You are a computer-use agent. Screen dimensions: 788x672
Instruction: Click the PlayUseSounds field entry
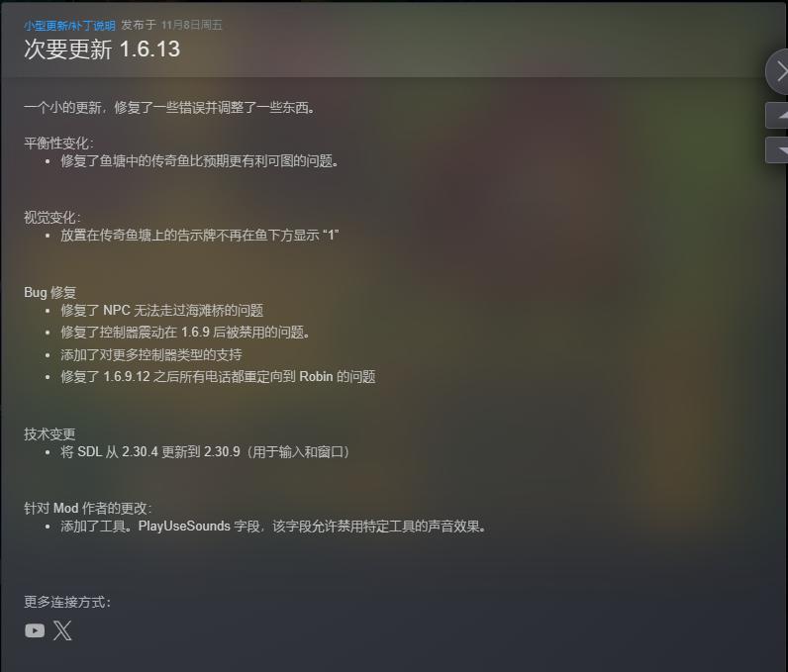point(273,526)
